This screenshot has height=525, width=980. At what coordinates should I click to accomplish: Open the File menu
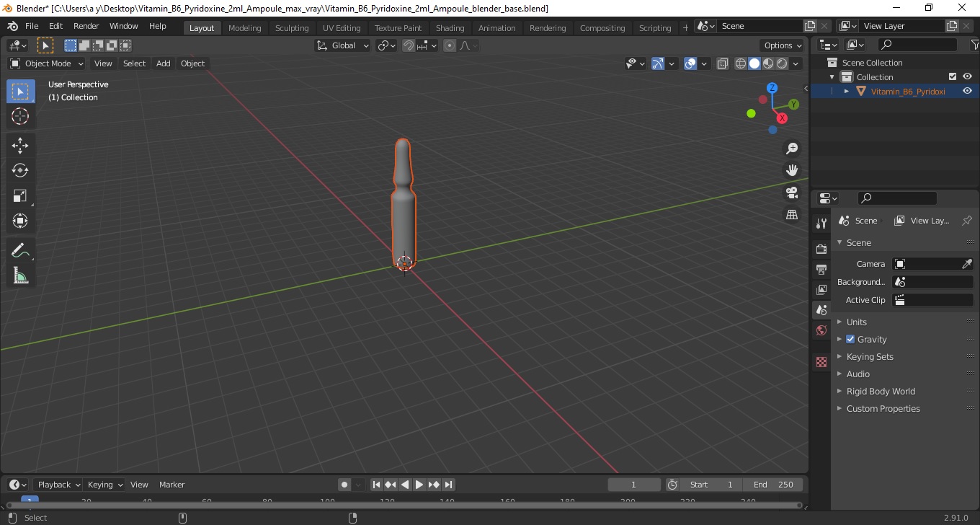[32, 26]
